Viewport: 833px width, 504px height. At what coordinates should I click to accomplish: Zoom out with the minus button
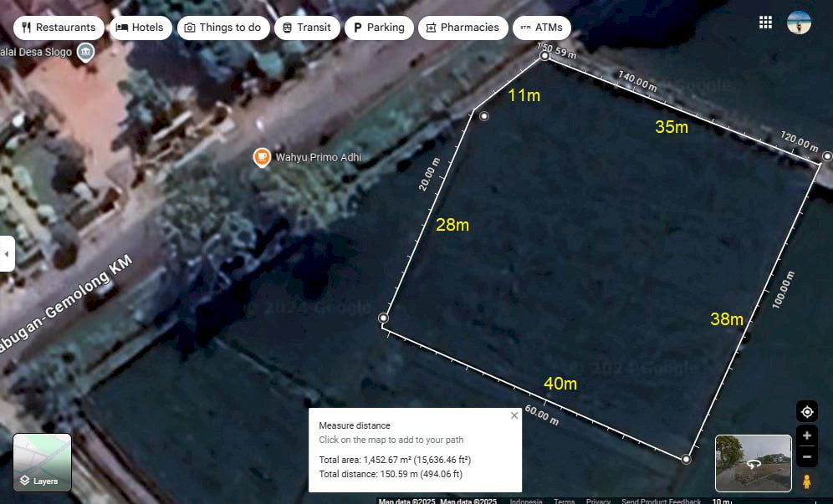pyautogui.click(x=807, y=456)
